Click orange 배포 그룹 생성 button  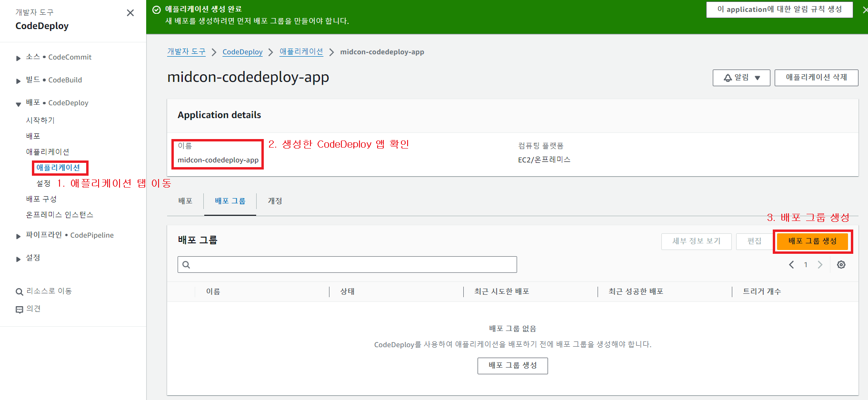(x=812, y=241)
